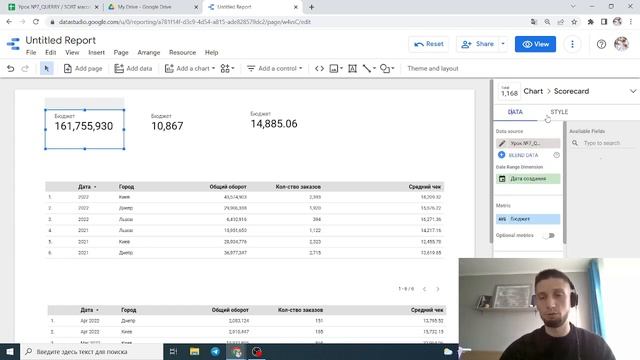This screenshot has width=640, height=360.
Task: Activate the selection mode pointer tool
Action: point(47,69)
